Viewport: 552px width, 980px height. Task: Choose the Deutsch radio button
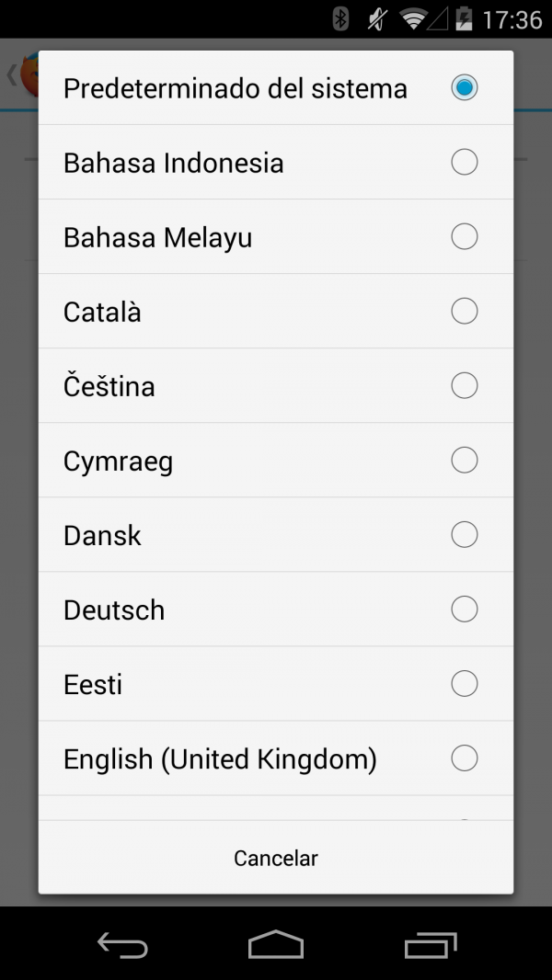click(465, 610)
